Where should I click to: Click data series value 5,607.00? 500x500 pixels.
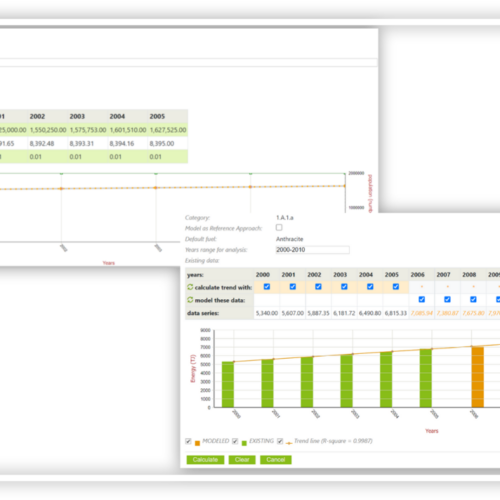point(293,313)
